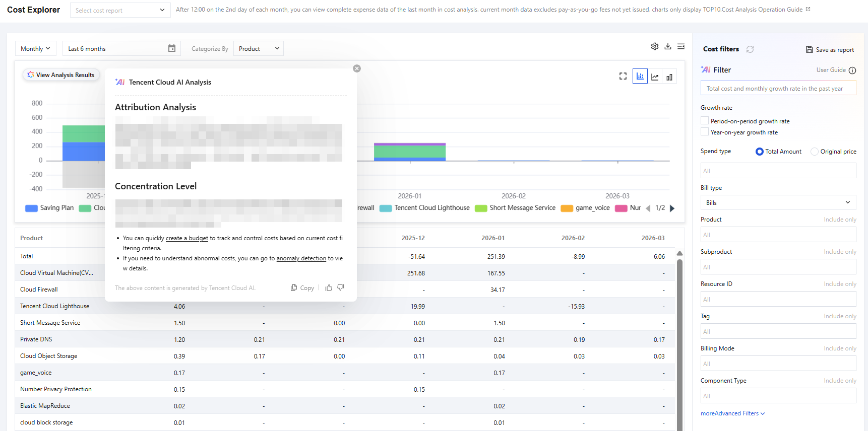
Task: Refresh the cost filters
Action: coord(750,49)
